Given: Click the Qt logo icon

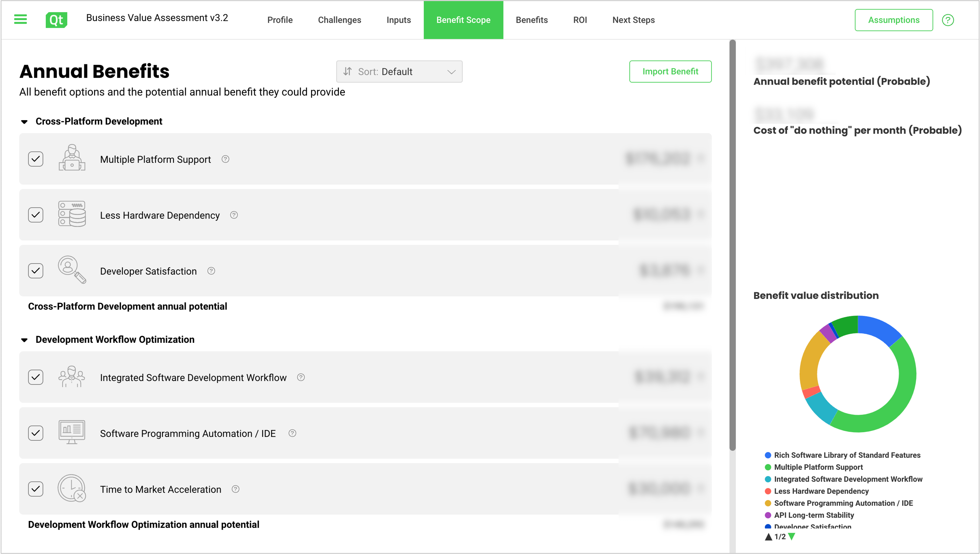Looking at the screenshot, I should point(56,20).
